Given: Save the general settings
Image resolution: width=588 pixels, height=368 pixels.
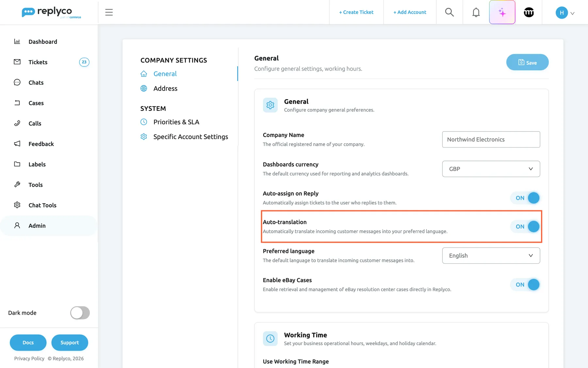Looking at the screenshot, I should tap(527, 62).
